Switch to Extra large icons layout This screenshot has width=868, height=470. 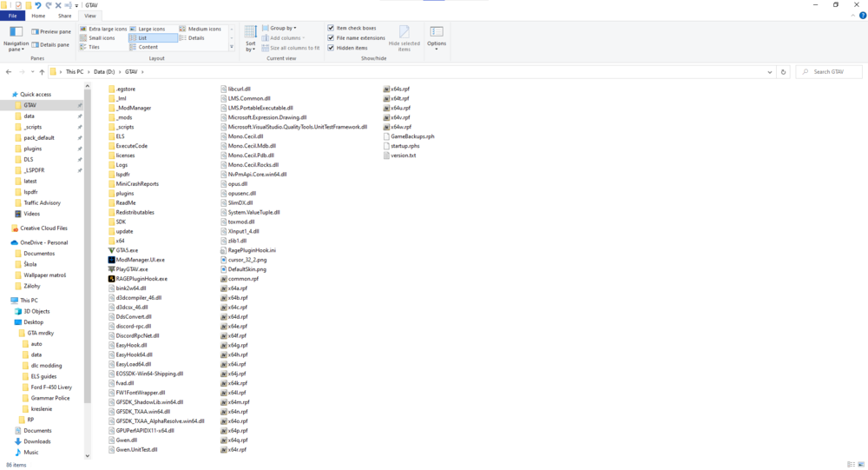(x=103, y=29)
